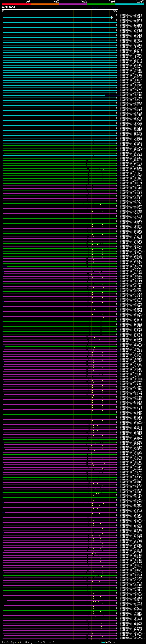
Task: Open hit UniRef100_Q56YE5
Action: tap(131, 17)
